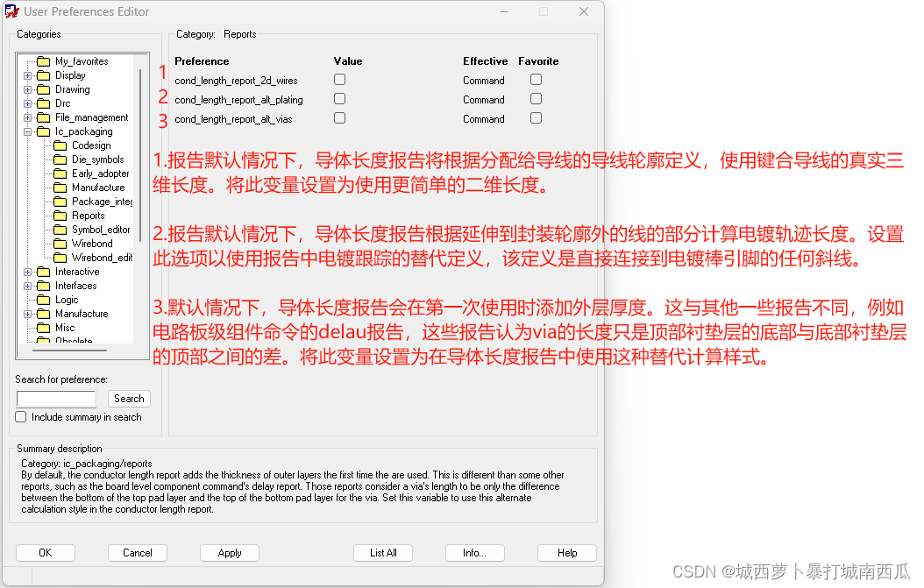924x588 pixels.
Task: Select the My_favorites tree item label
Action: tap(82, 61)
